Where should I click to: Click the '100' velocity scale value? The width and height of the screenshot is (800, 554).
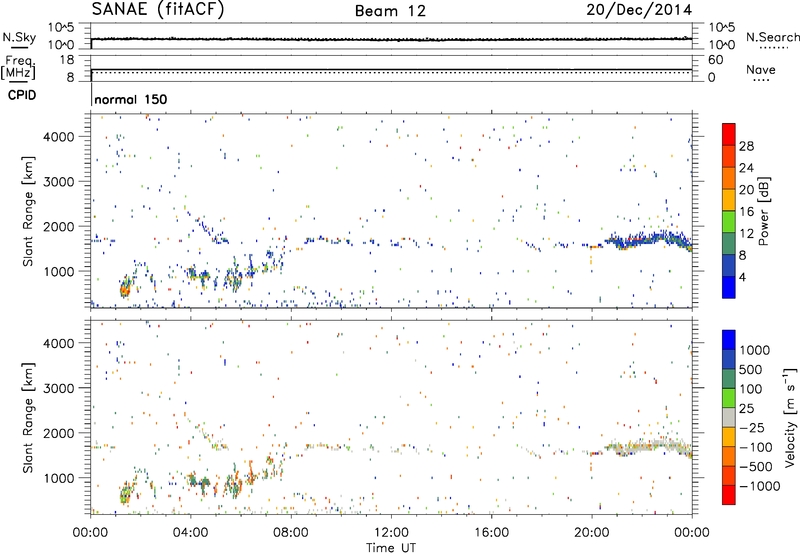751,389
